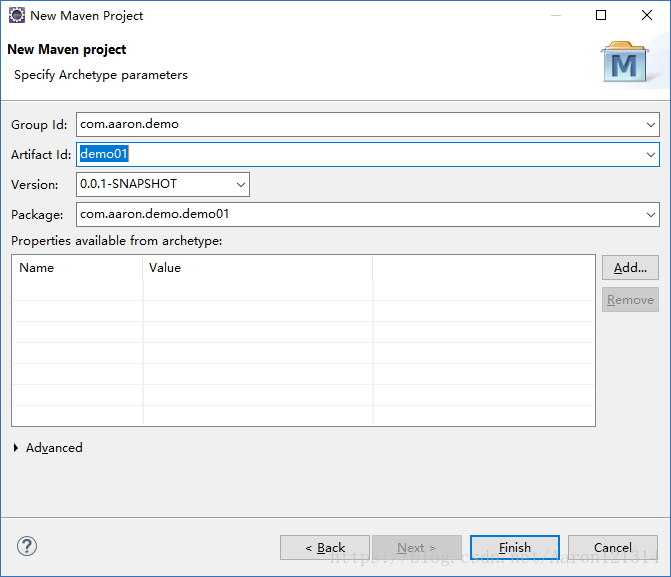Image resolution: width=671 pixels, height=577 pixels.
Task: Open the Package dropdown arrow
Action: click(x=650, y=214)
